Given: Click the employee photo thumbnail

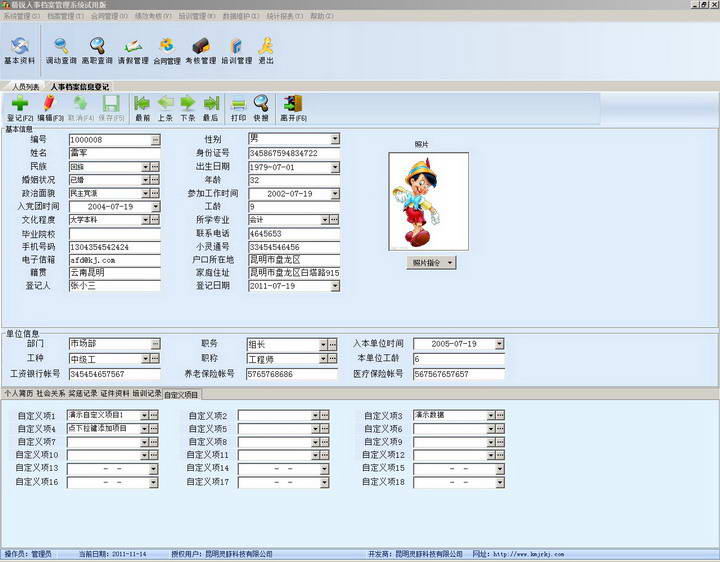Looking at the screenshot, I should 428,202.
